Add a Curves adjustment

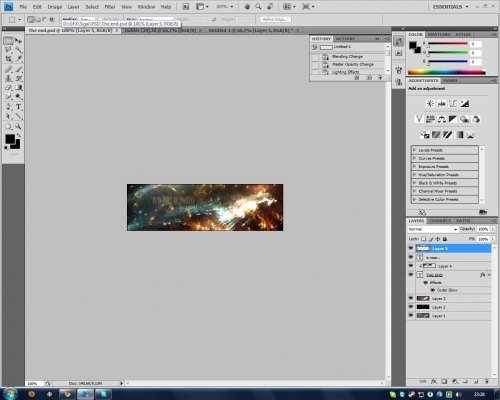(x=453, y=104)
